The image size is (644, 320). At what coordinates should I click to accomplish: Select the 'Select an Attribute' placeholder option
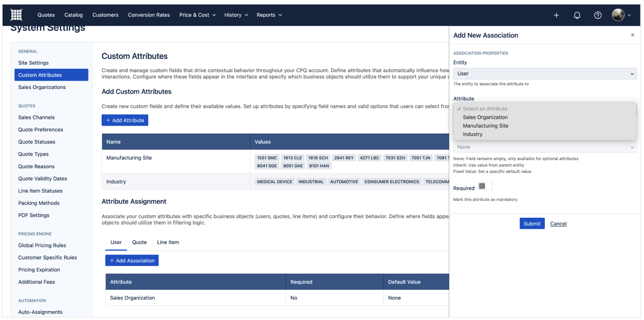tap(485, 109)
